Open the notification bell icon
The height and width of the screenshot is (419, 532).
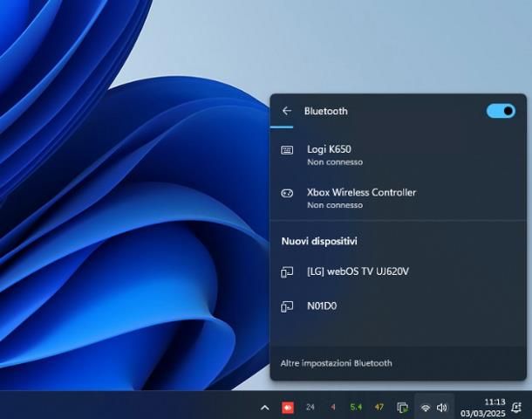(516, 408)
